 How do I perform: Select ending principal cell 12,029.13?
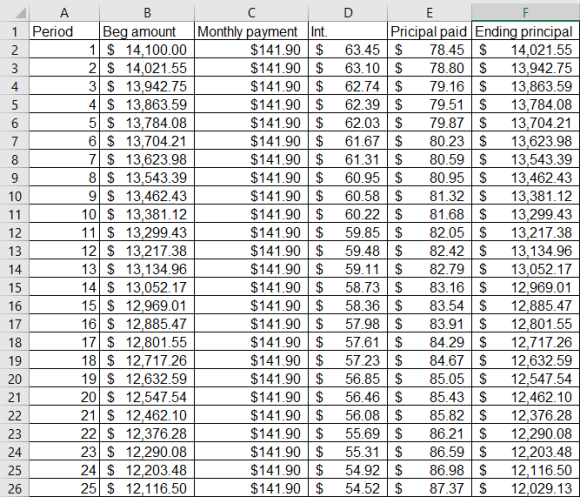click(x=526, y=488)
